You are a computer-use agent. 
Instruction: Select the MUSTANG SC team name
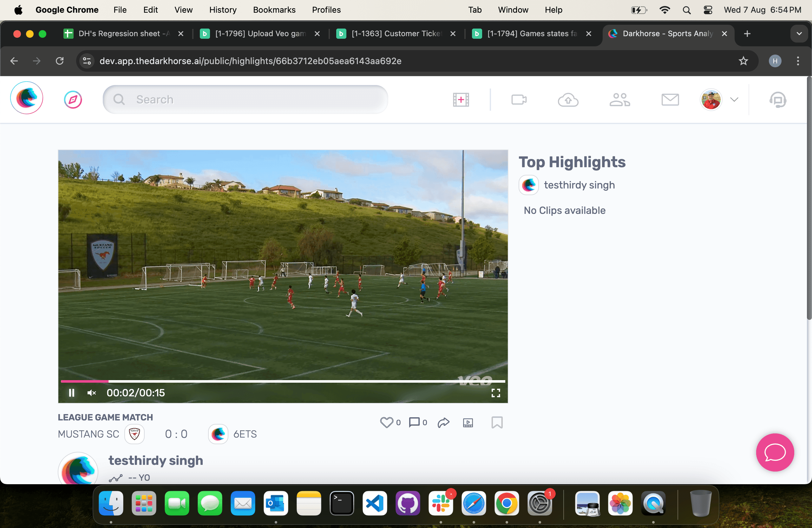(88, 434)
